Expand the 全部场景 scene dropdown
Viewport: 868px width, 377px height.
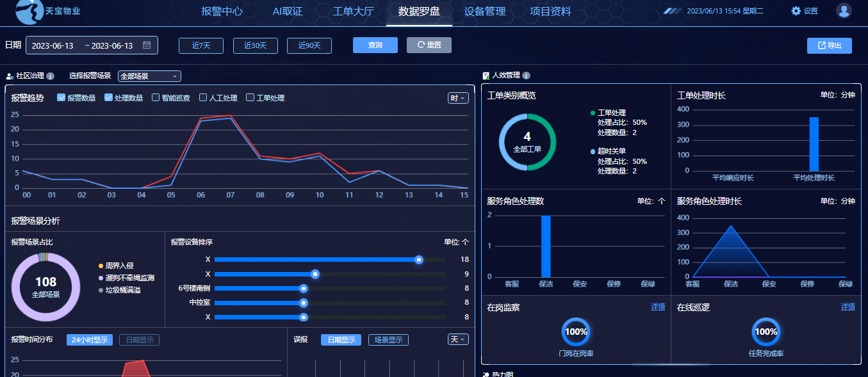pyautogui.click(x=149, y=76)
